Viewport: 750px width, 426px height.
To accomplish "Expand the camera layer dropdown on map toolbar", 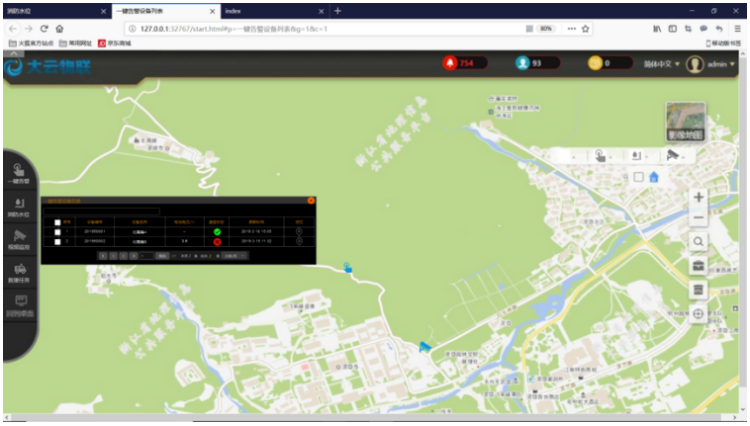I will tap(675, 155).
